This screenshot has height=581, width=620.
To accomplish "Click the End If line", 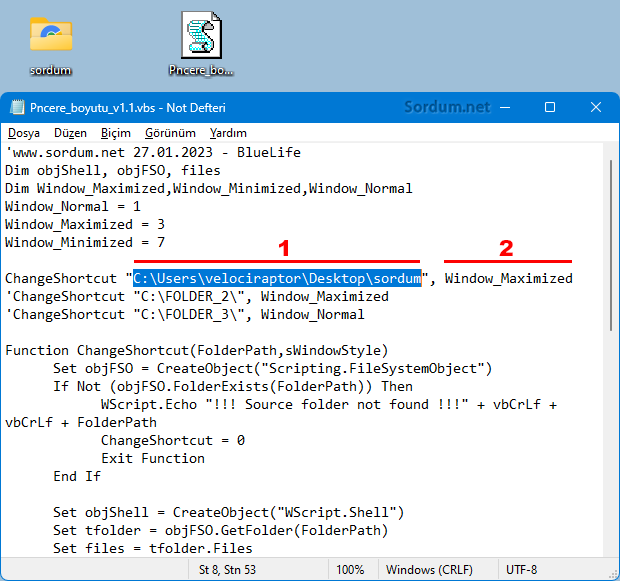I will point(77,476).
